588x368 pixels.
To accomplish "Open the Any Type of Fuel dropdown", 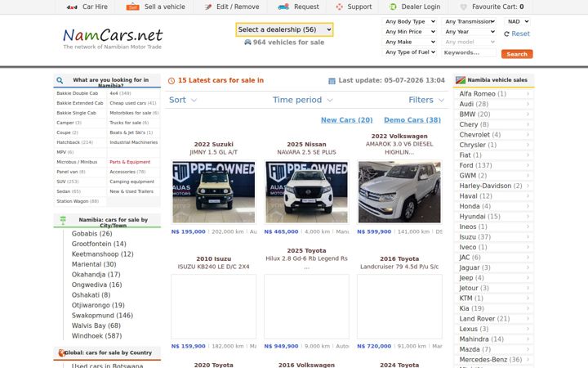I will click(x=410, y=52).
